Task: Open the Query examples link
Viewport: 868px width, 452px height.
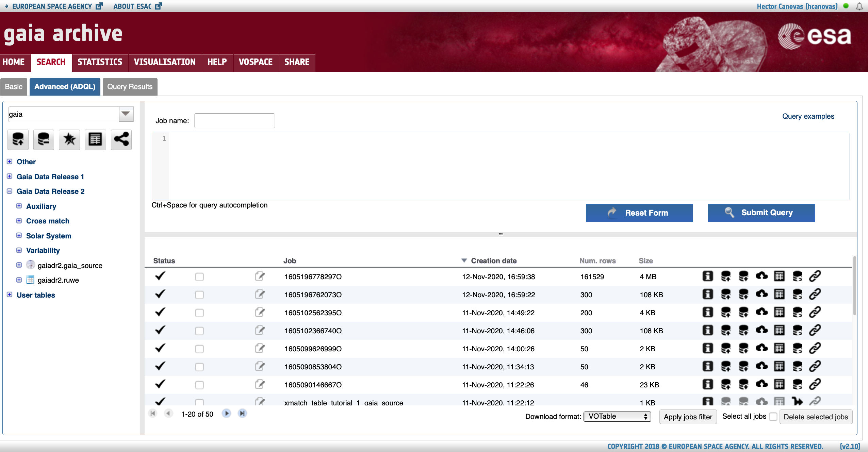Action: click(x=808, y=116)
